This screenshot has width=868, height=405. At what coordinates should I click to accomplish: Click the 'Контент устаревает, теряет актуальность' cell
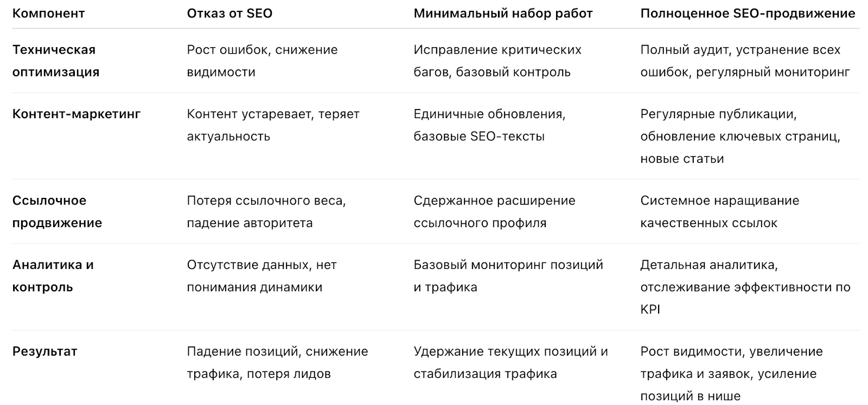coord(273,125)
